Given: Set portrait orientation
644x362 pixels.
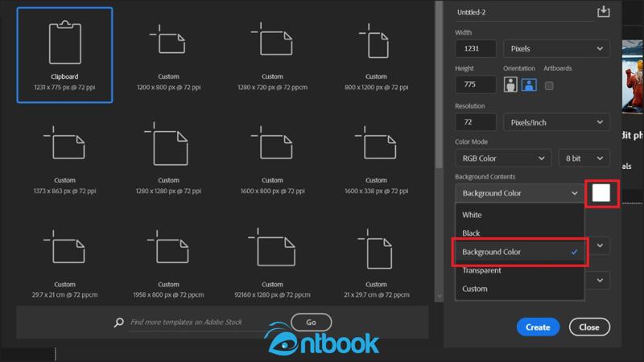Looking at the screenshot, I should (x=510, y=85).
